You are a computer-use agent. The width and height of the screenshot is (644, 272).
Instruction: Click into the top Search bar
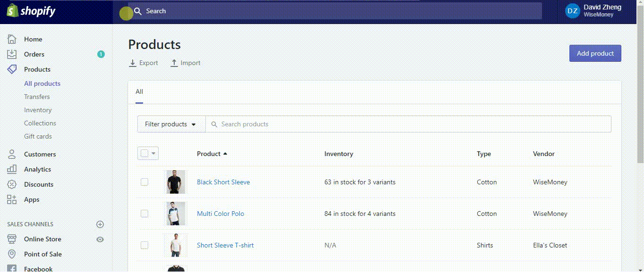point(335,11)
